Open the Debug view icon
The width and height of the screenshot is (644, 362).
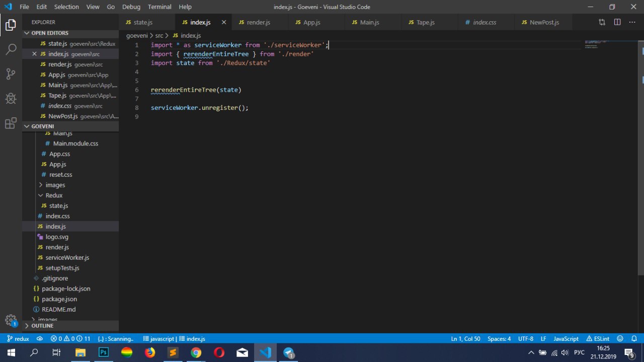pos(11,98)
